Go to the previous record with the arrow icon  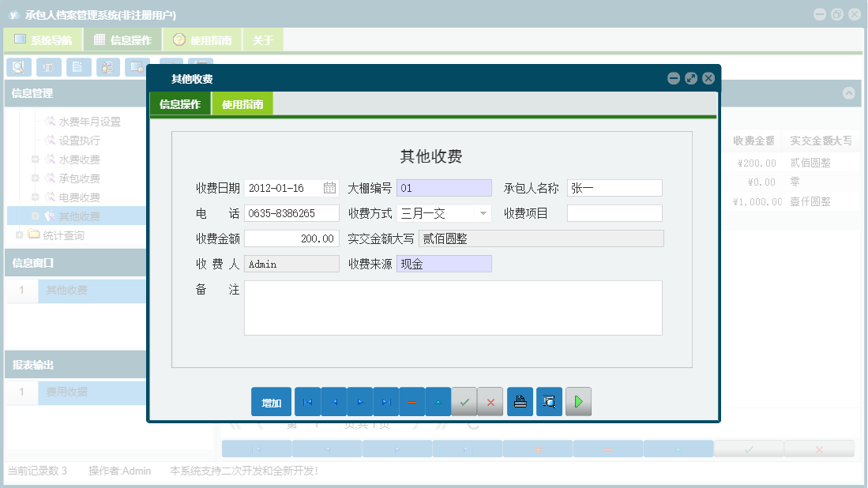click(334, 401)
